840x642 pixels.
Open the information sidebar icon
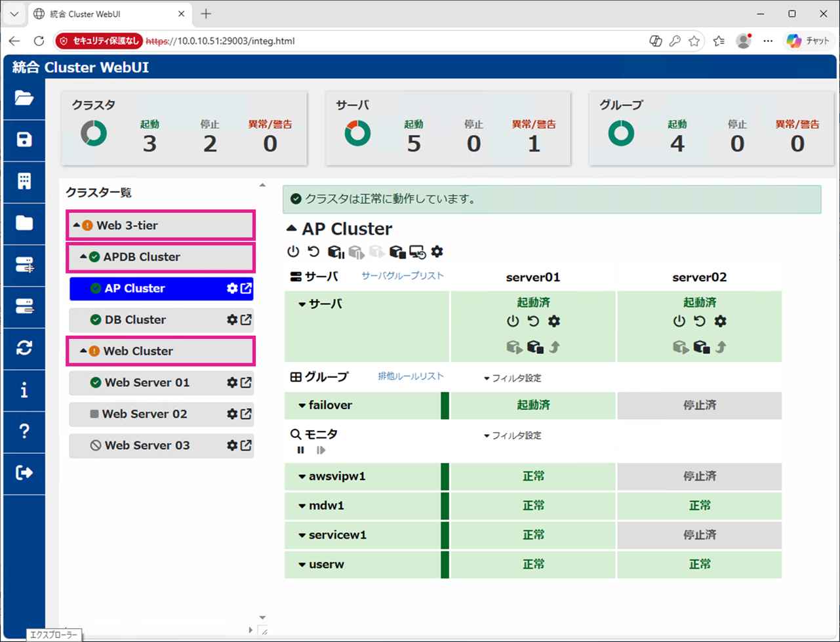pos(24,390)
